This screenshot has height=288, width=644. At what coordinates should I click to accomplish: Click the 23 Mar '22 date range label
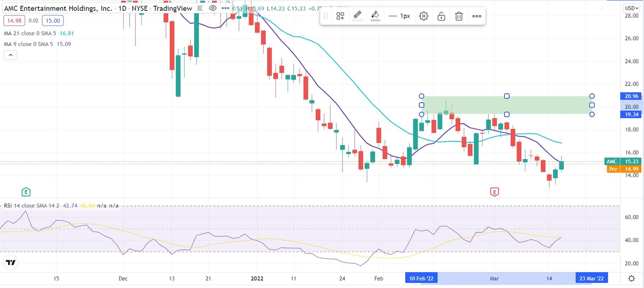point(591,278)
